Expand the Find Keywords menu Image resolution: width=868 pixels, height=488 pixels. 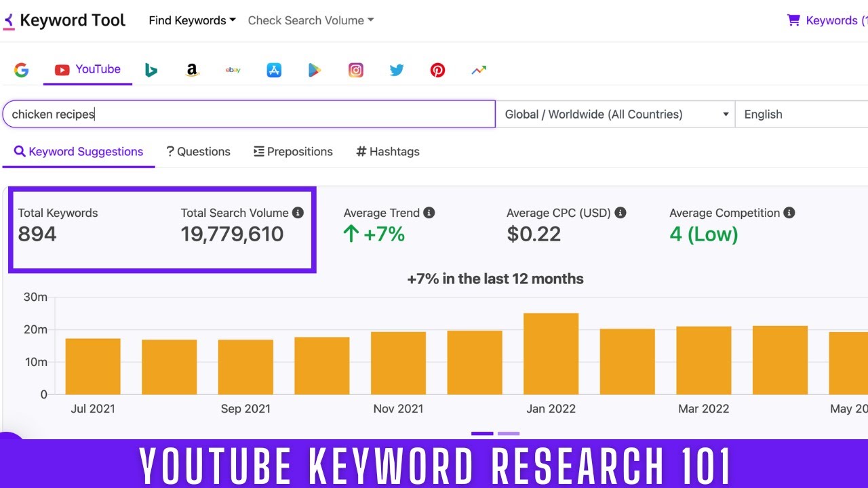coord(193,20)
